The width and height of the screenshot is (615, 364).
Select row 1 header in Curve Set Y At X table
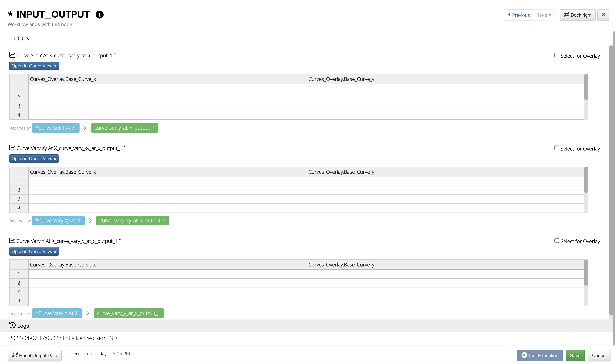click(19, 89)
